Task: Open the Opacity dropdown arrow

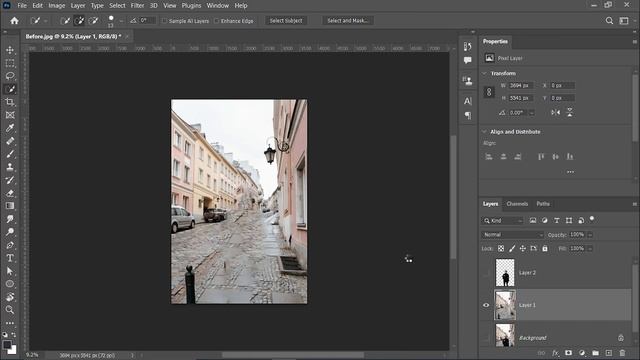Action: pyautogui.click(x=590, y=235)
